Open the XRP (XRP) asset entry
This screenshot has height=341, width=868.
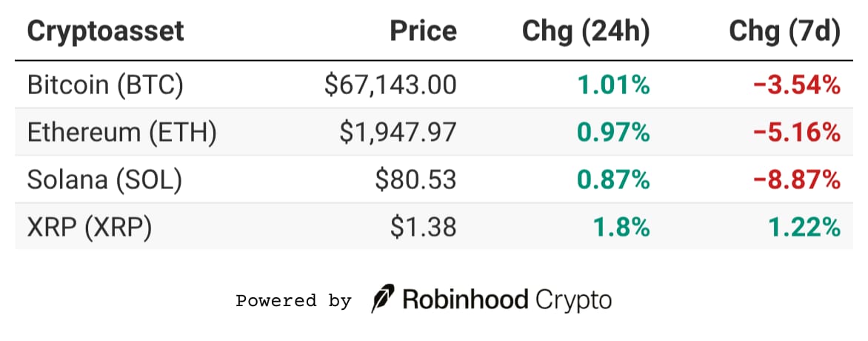tap(89, 228)
